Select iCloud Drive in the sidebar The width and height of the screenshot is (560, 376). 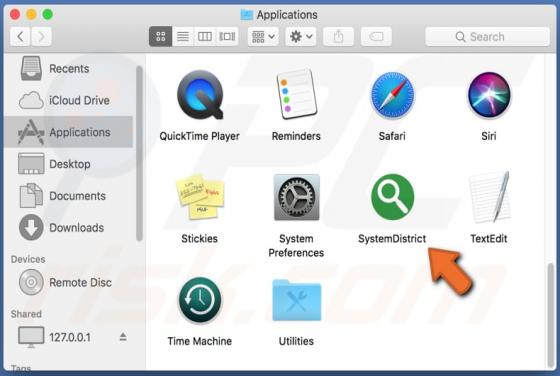click(x=69, y=100)
